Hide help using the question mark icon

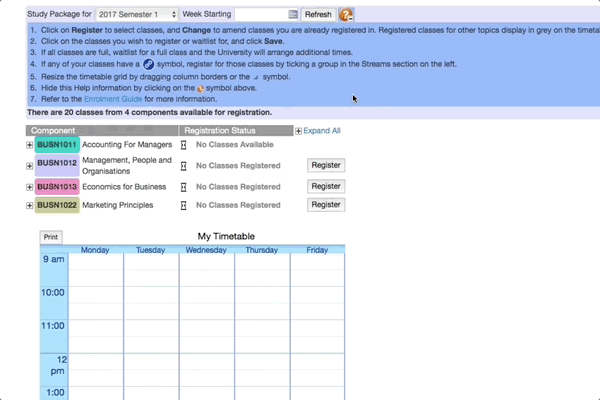tap(346, 15)
